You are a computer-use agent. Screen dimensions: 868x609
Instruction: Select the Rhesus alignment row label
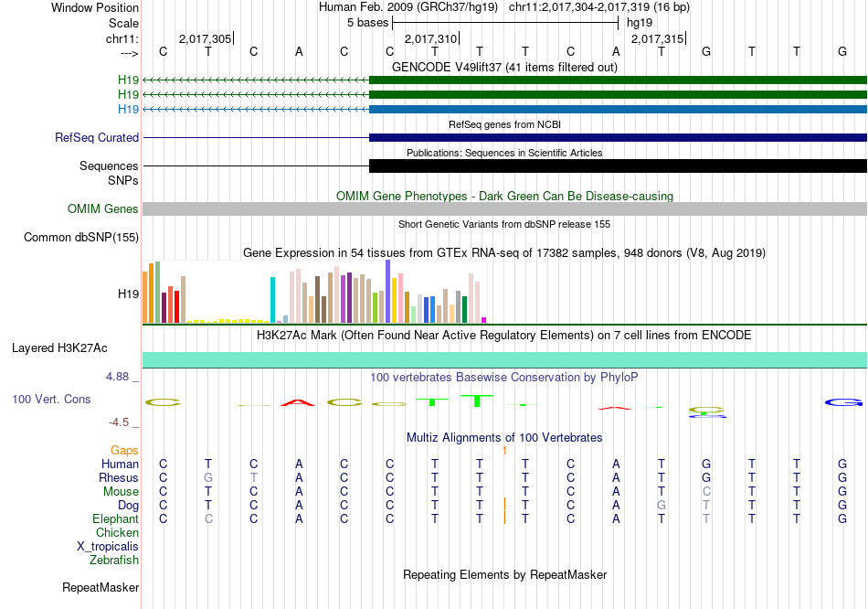(x=119, y=477)
